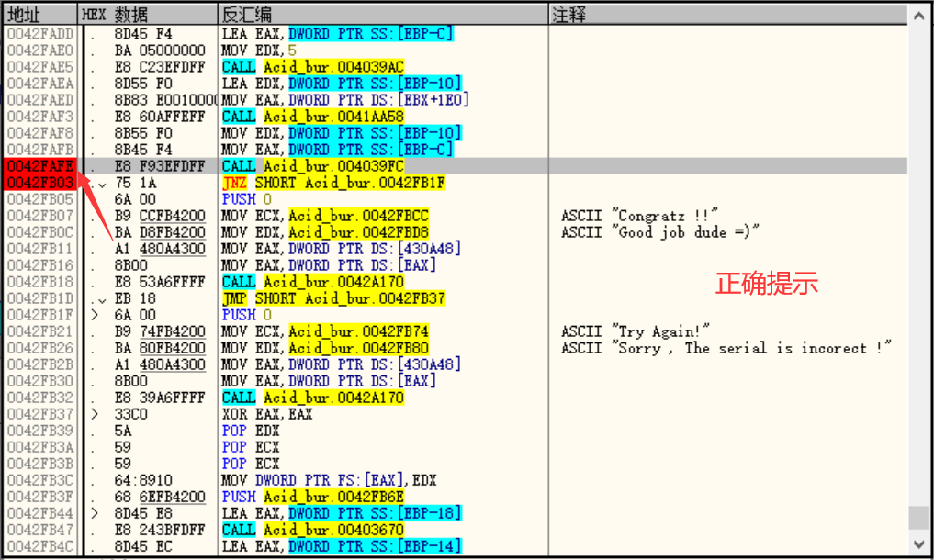934x560 pixels.
Task: Click hex bytes 'B9 CCFB4200'
Action: coord(160,216)
